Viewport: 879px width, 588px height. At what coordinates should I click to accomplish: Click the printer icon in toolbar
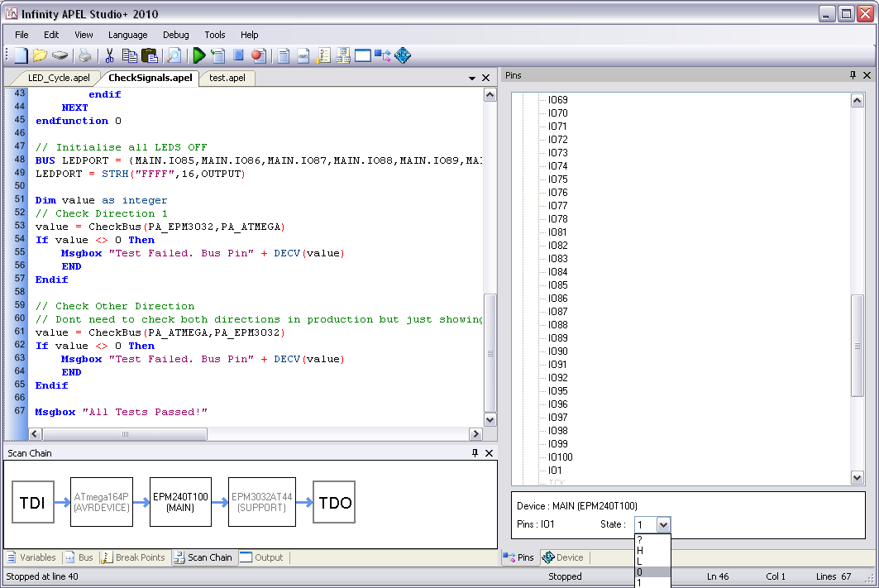(84, 55)
